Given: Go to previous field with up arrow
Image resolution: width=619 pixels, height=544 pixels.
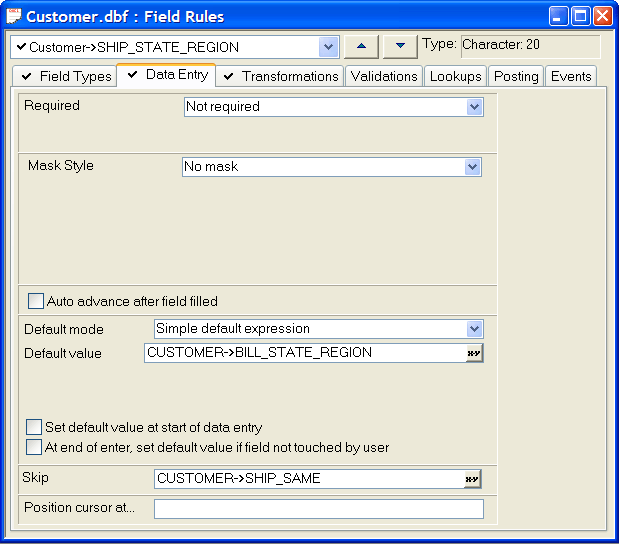Looking at the screenshot, I should 361,46.
